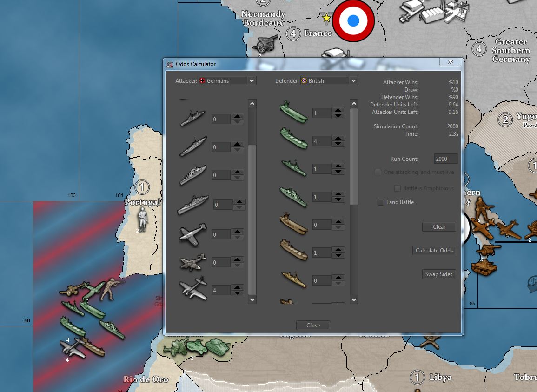Toggle the Land Battle checkbox
Viewport: 537px width, 392px height.
[380, 202]
